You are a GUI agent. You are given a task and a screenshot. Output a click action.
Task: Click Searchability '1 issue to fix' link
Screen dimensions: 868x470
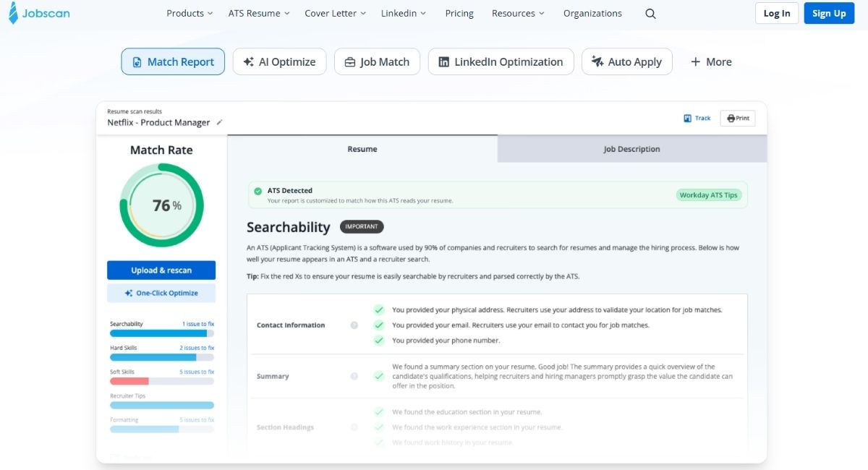(x=198, y=324)
